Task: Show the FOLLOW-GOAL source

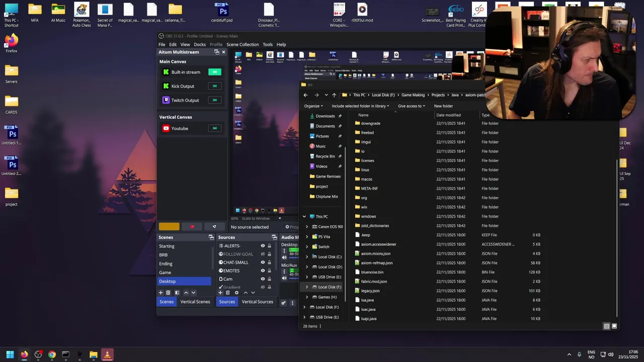Action: [263, 254]
